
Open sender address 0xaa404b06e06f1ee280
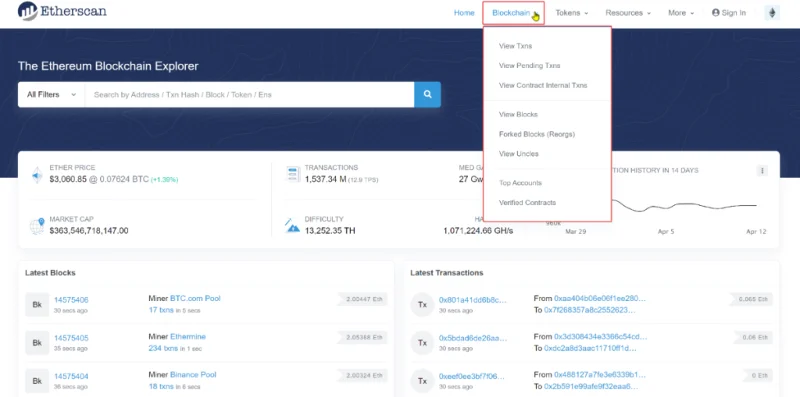pyautogui.click(x=600, y=298)
